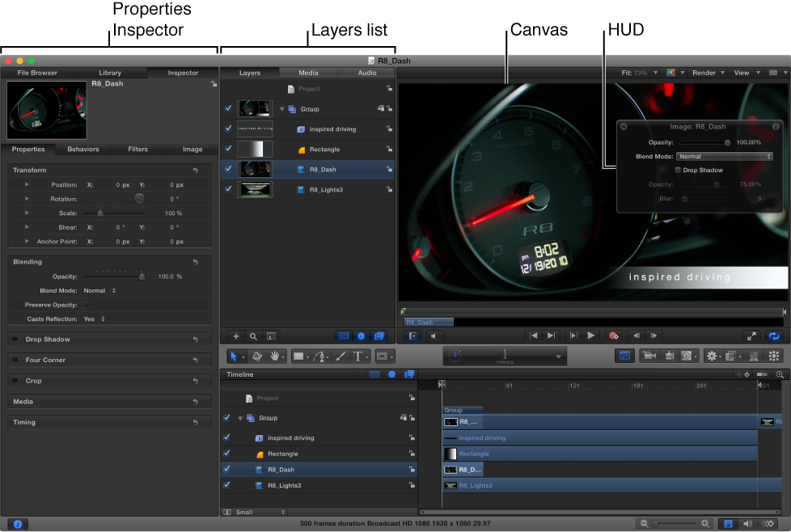Collapse the Group disclosure triangle in Layers list

pyautogui.click(x=282, y=108)
